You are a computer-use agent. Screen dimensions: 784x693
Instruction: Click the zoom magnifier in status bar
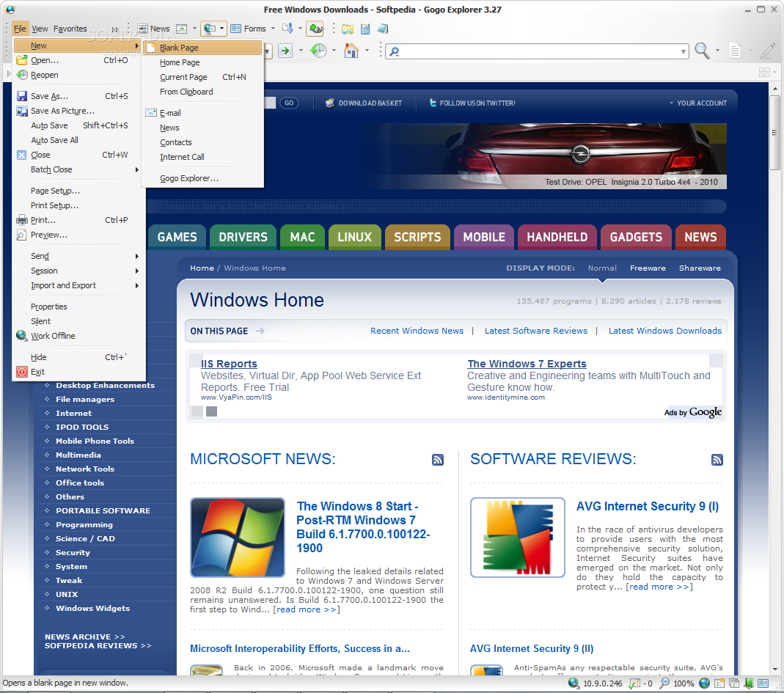coord(664,683)
